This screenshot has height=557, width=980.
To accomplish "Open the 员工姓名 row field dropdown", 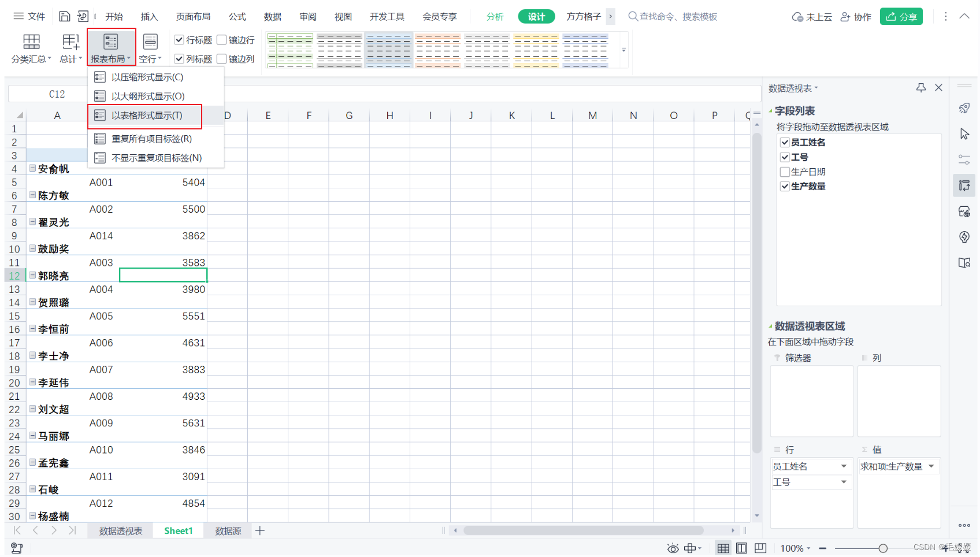I will [x=844, y=466].
